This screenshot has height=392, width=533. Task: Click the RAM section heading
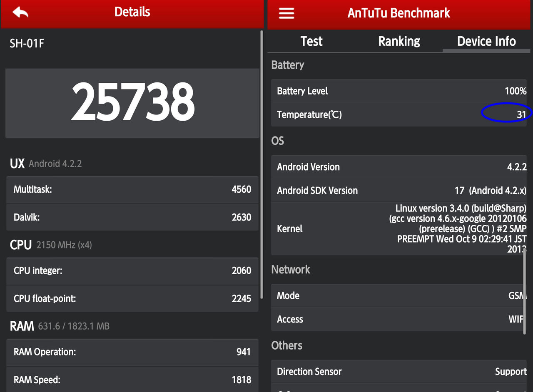[22, 326]
